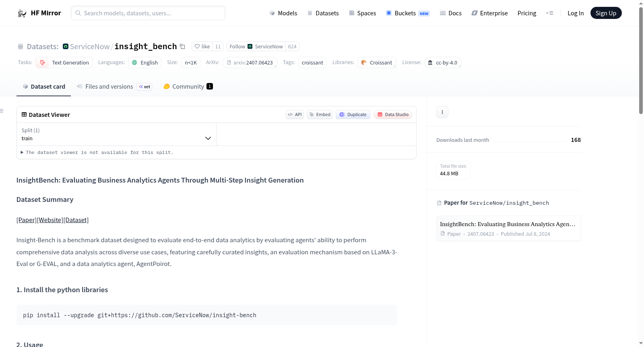Click the like count 11
Viewport: 644px width, 347px height.
tap(218, 46)
